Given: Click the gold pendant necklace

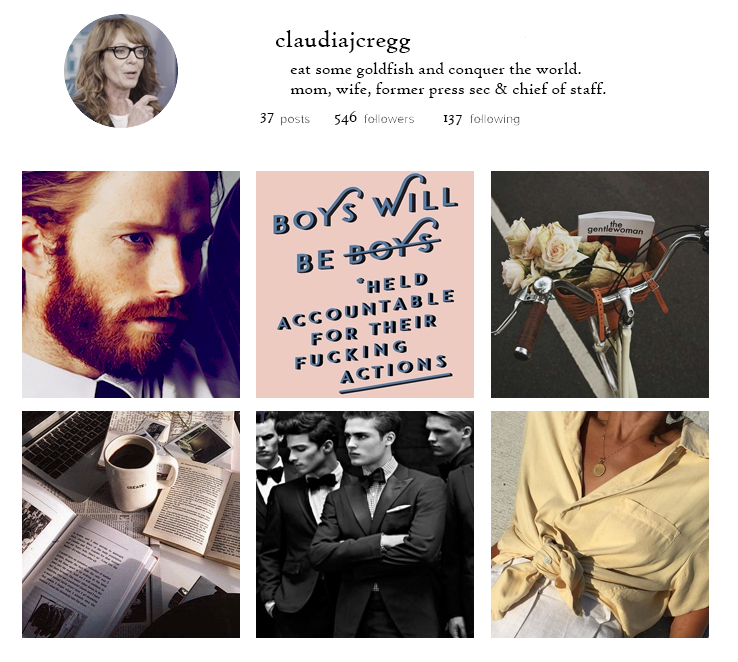Looking at the screenshot, I should click(x=599, y=469).
